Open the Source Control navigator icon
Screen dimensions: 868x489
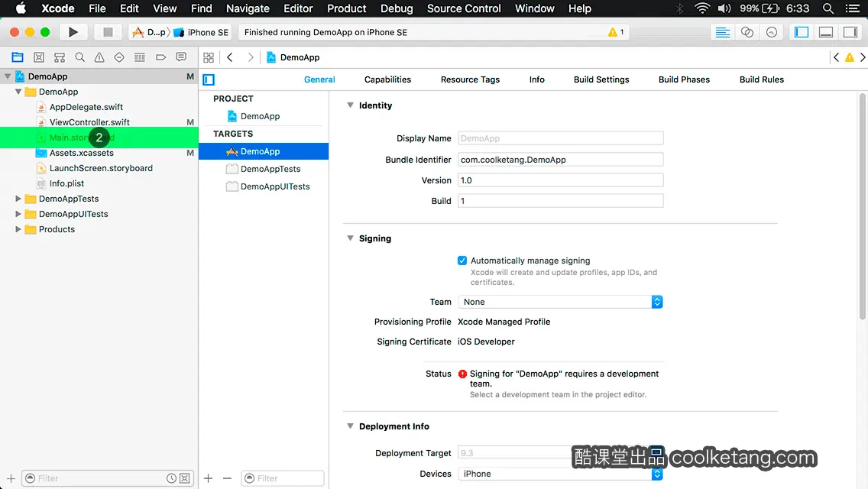click(x=39, y=57)
